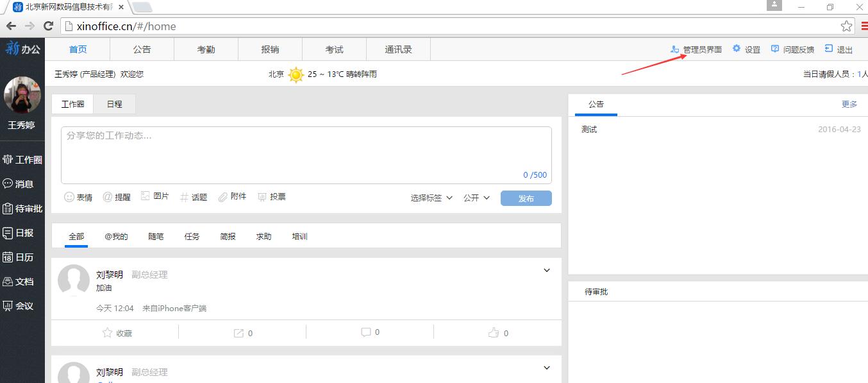868x383 pixels.
Task: Switch to the 日程 tab
Action: [114, 104]
